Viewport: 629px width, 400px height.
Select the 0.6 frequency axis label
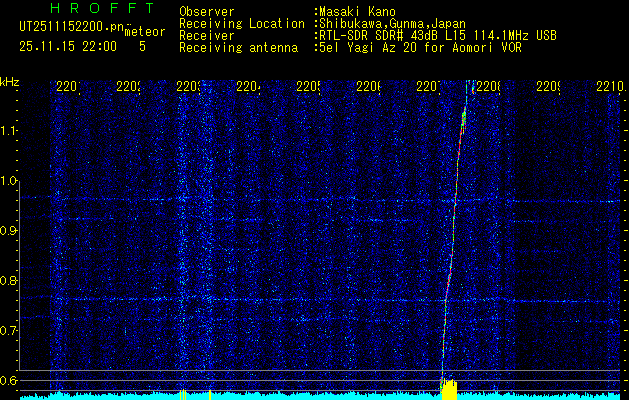(x=9, y=380)
